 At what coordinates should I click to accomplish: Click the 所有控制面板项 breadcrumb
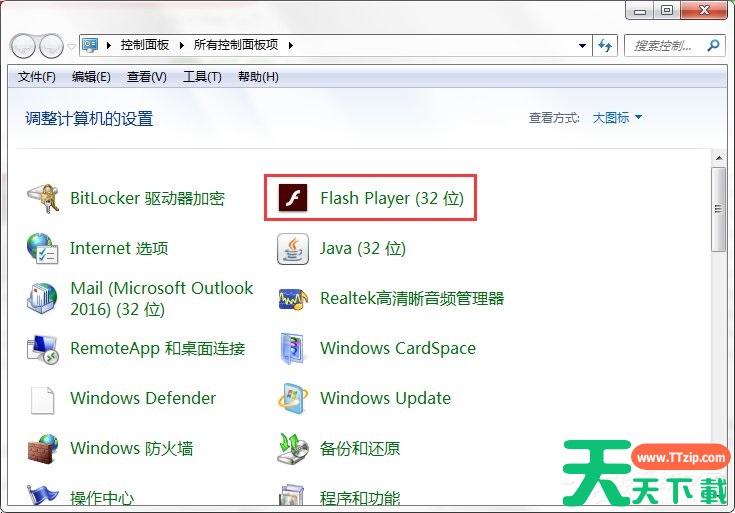(x=236, y=45)
